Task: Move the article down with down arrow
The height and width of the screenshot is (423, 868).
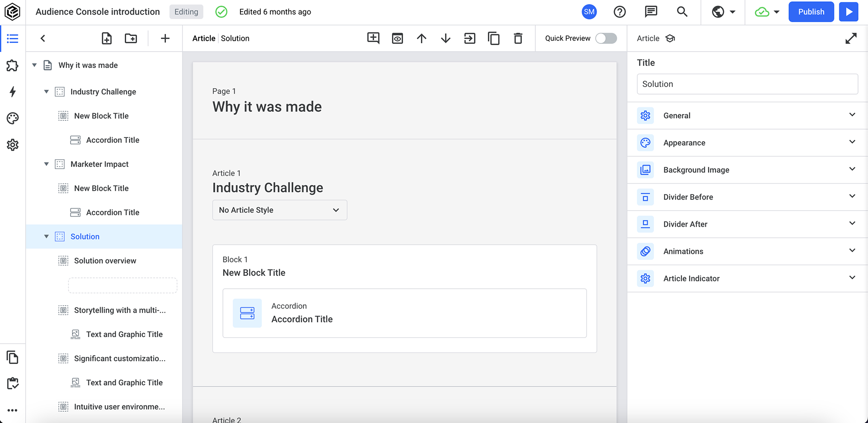Action: coord(446,38)
